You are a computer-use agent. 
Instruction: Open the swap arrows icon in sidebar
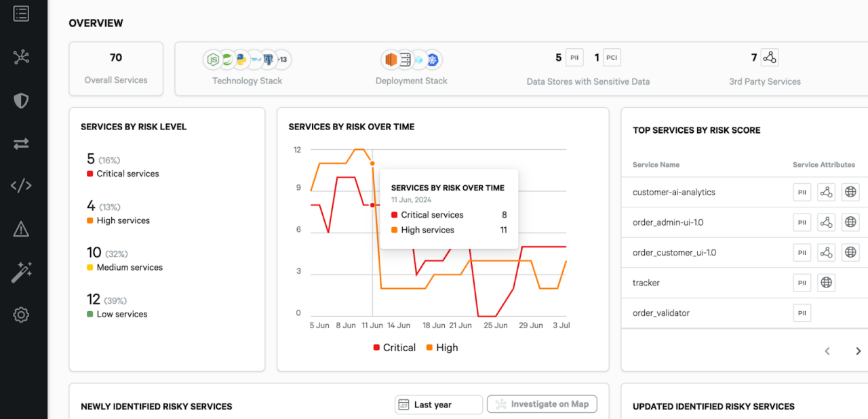point(21,144)
